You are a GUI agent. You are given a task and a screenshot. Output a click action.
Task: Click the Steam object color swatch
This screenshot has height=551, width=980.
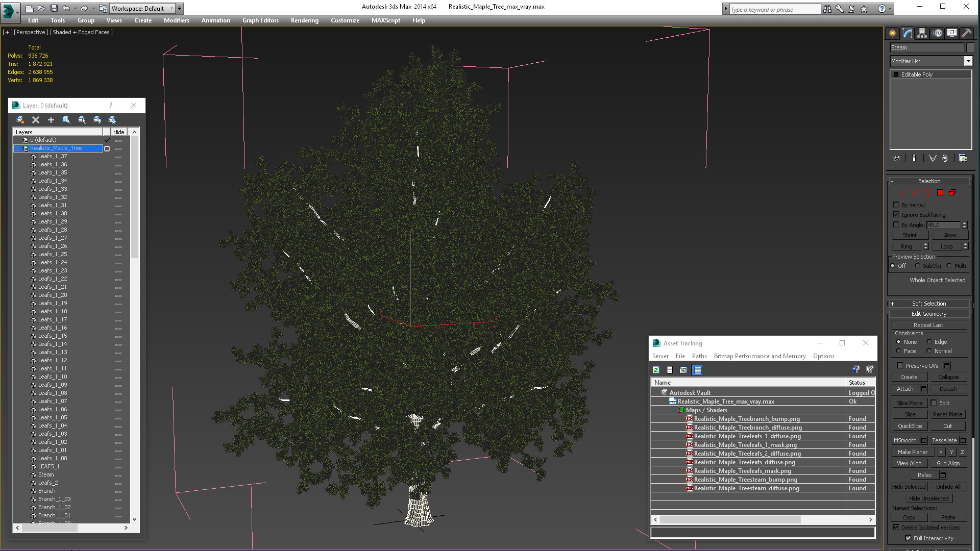970,47
